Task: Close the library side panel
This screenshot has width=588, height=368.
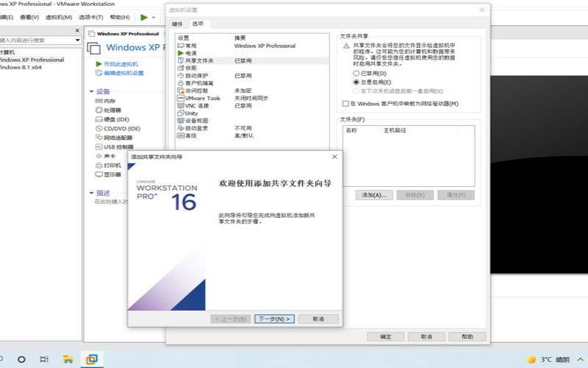Action: 77,30
